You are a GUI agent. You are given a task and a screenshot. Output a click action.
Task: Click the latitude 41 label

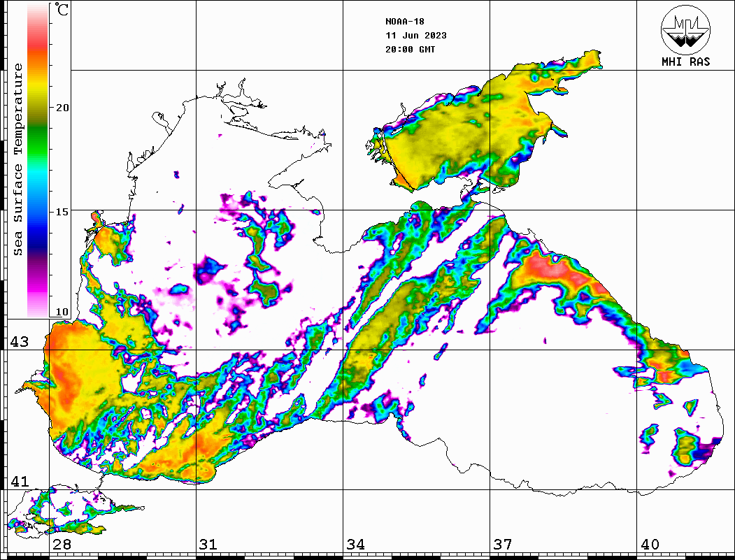point(19,482)
